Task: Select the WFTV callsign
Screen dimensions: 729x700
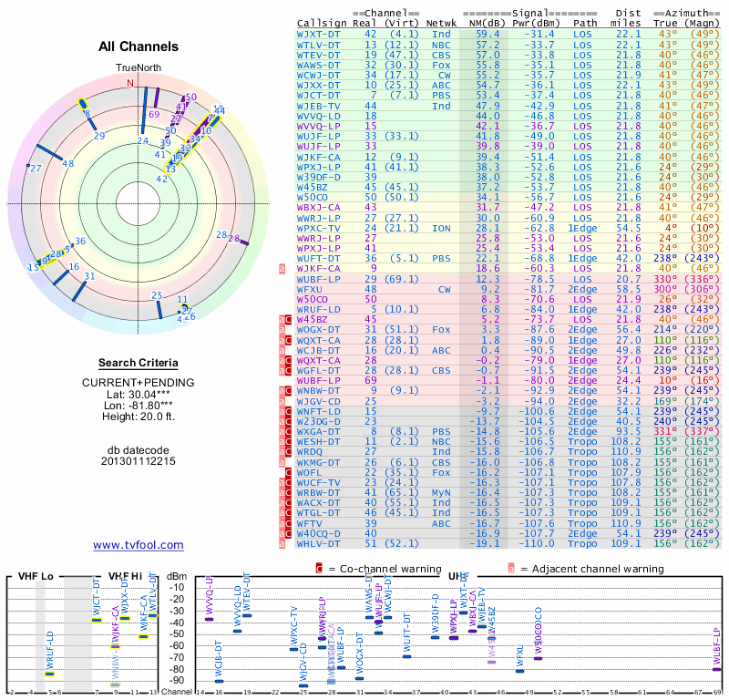Action: [x=310, y=524]
